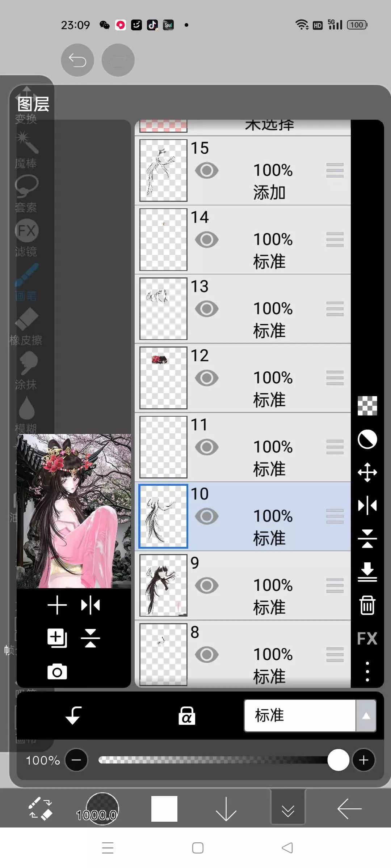This screenshot has width=391, height=868.
Task: Tap the delete layer trash icon
Action: point(367,605)
